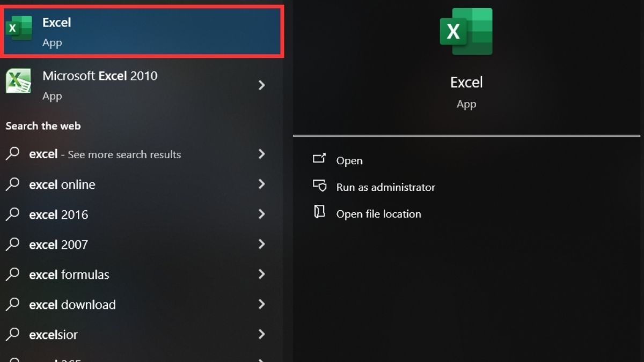The image size is (644, 362).
Task: Click the magnifier icon beside excel 2007
Action: [x=13, y=244]
